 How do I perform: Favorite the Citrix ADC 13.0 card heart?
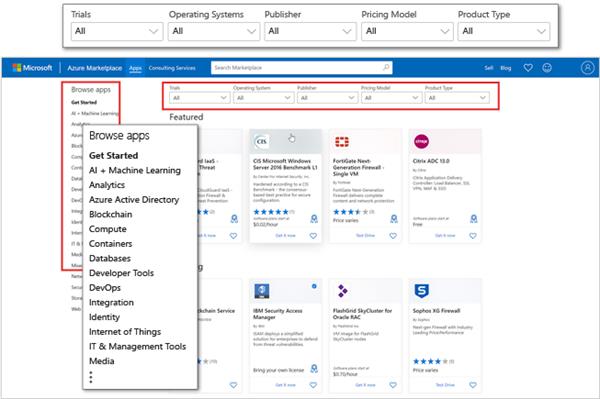tap(473, 236)
